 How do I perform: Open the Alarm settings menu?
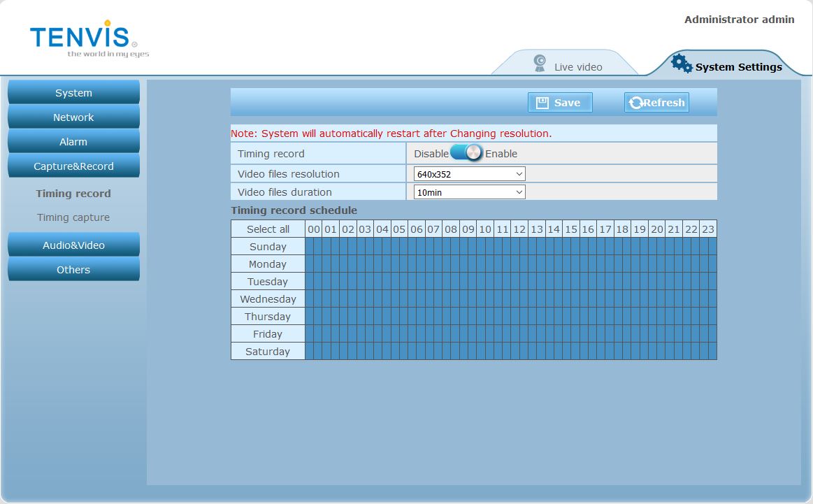point(73,142)
